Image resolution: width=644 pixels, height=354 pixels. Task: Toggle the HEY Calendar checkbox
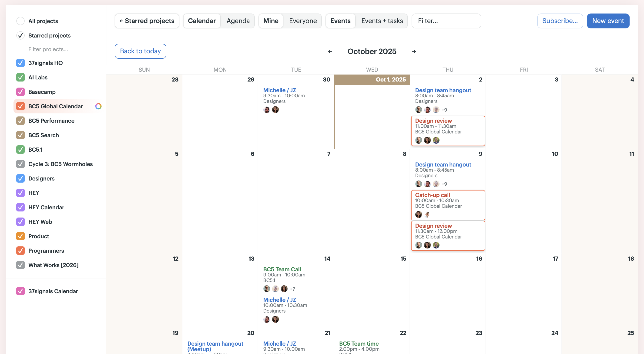click(20, 208)
